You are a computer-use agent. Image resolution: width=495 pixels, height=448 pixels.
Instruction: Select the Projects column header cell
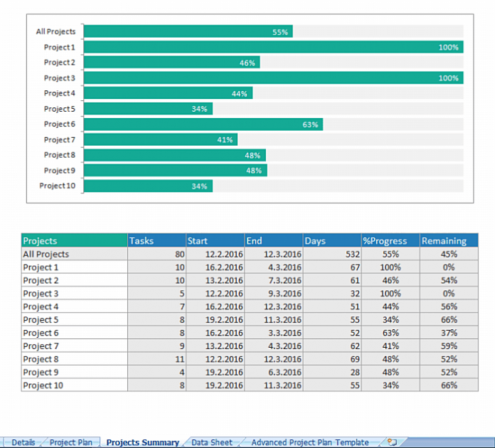pyautogui.click(x=74, y=241)
